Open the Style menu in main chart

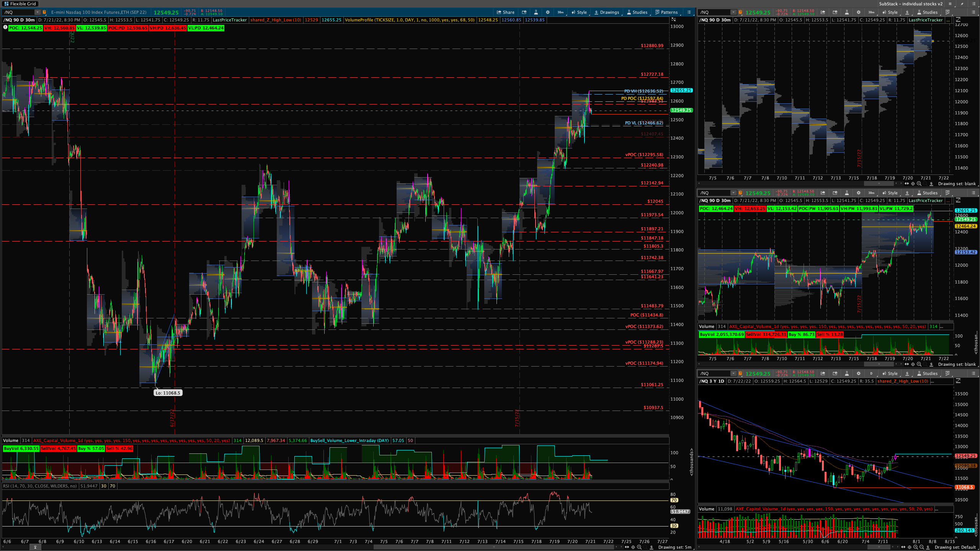point(579,12)
